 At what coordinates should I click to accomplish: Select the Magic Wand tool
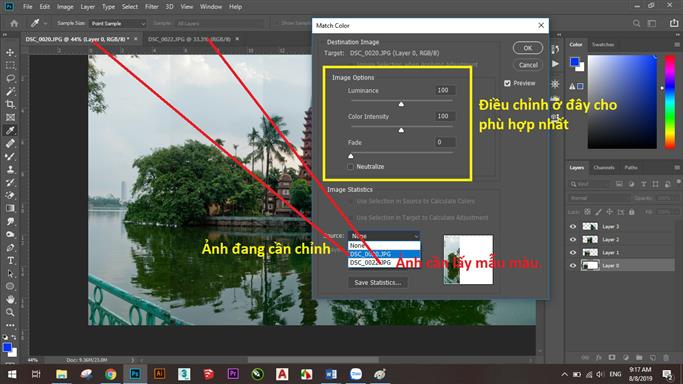10,91
